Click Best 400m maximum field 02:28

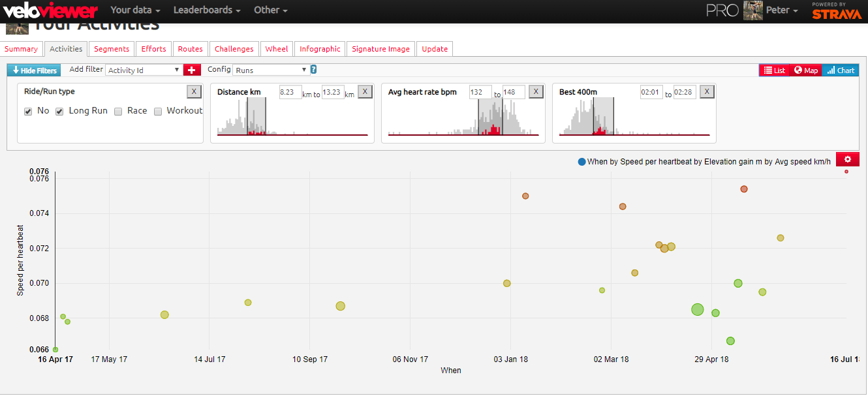(x=685, y=92)
